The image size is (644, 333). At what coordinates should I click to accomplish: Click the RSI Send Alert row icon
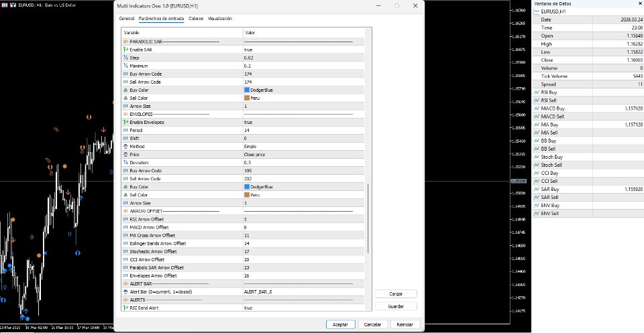(x=125, y=308)
